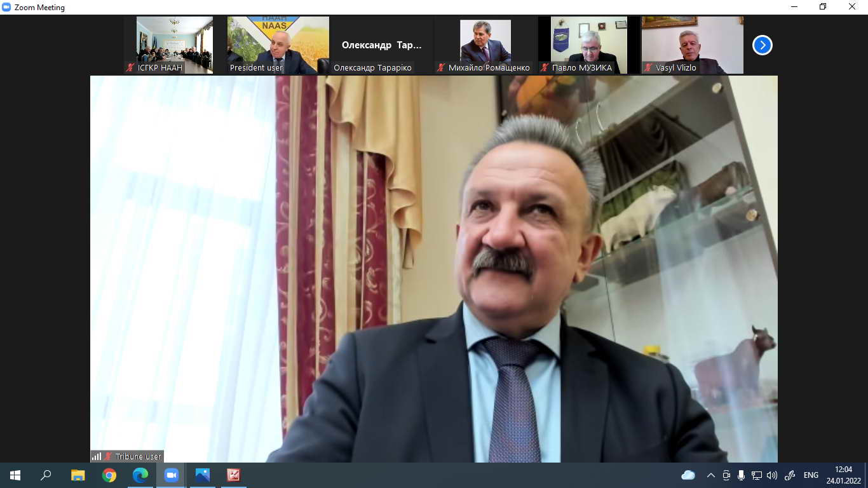Open File Explorer from the taskbar
This screenshot has height=488, width=868.
78,475
